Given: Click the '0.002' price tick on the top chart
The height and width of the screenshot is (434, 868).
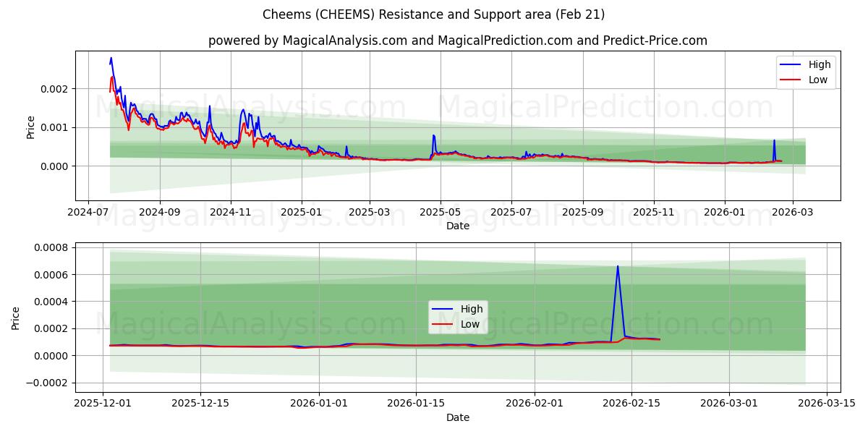Looking at the screenshot, I should [54, 89].
